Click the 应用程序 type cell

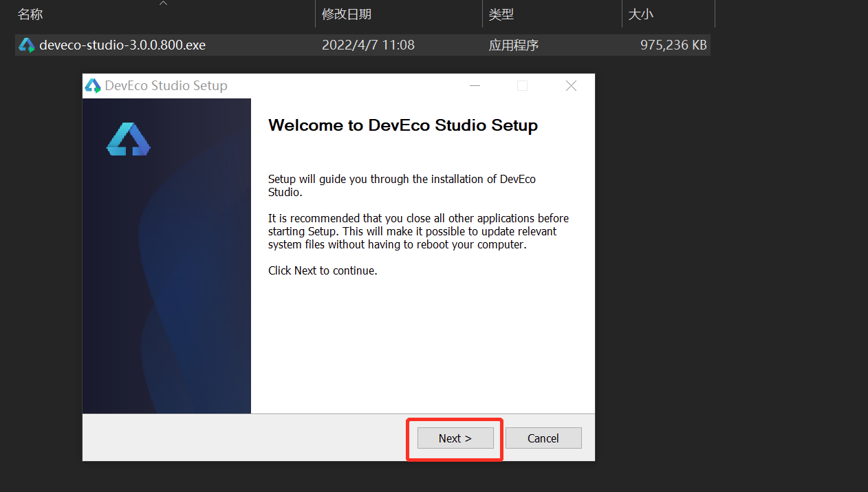(514, 45)
